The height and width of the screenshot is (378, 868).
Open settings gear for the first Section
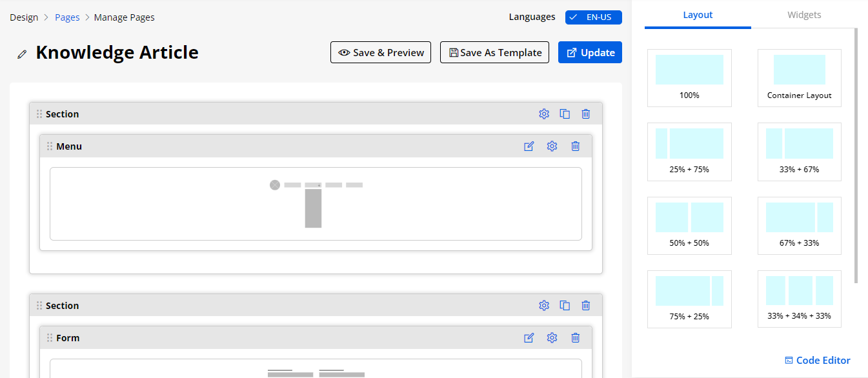(x=543, y=114)
